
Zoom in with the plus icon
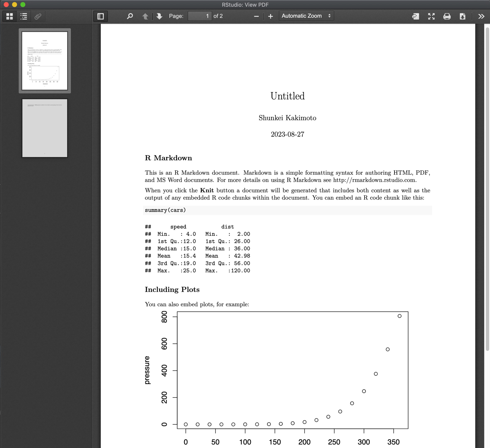tap(271, 16)
